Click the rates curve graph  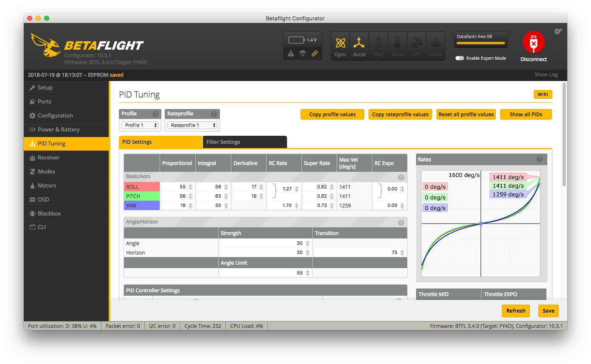(x=481, y=224)
